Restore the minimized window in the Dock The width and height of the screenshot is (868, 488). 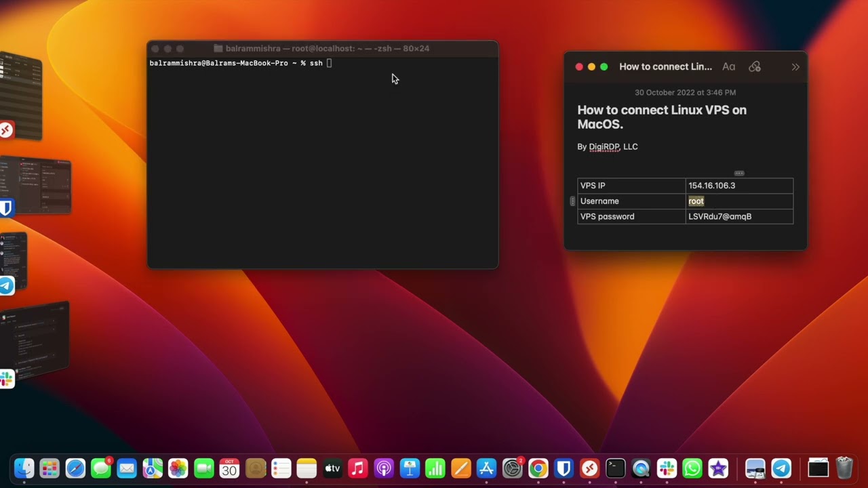818,468
